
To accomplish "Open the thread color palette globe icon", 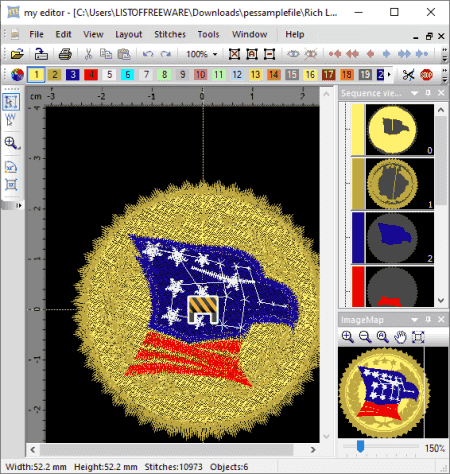I will pyautogui.click(x=17, y=74).
